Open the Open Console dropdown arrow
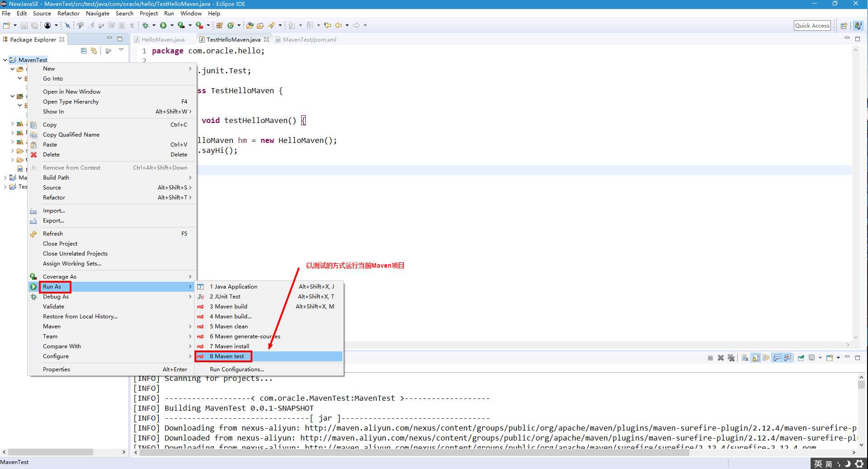868x469 pixels. (x=838, y=358)
